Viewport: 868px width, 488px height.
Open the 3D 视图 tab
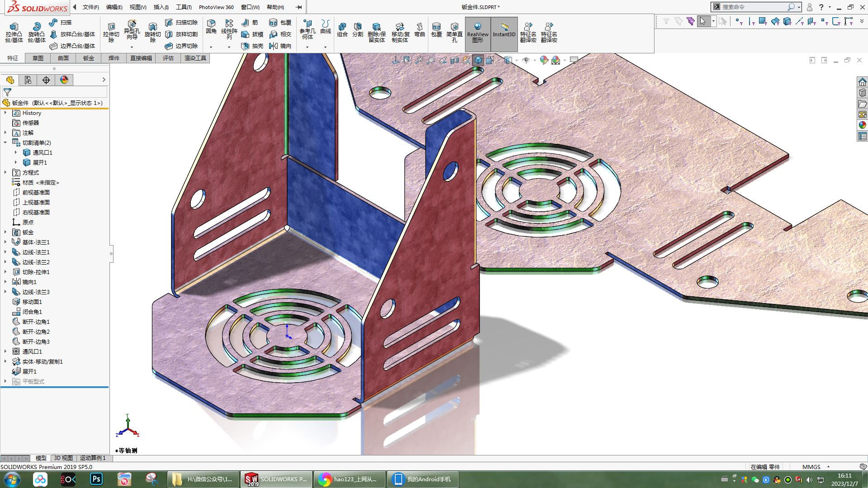point(63,458)
